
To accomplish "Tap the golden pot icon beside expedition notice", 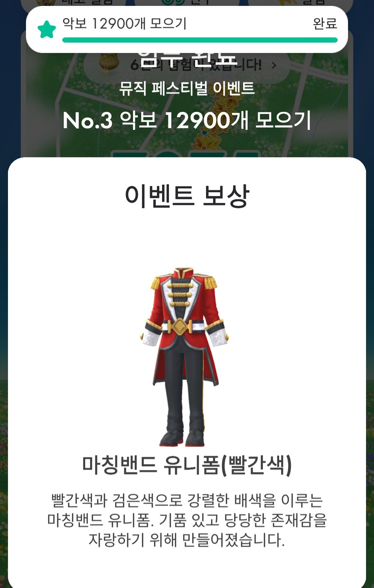I will (109, 62).
